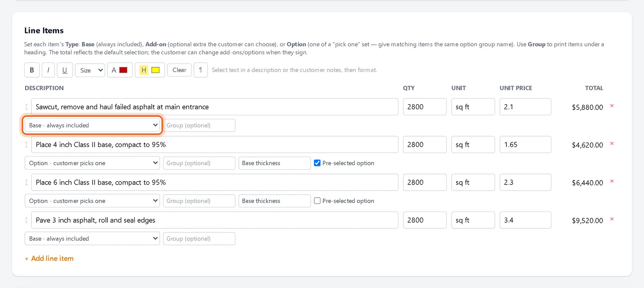Edit the Sawcut asphalt description field
The height and width of the screenshot is (288, 644).
pos(215,107)
